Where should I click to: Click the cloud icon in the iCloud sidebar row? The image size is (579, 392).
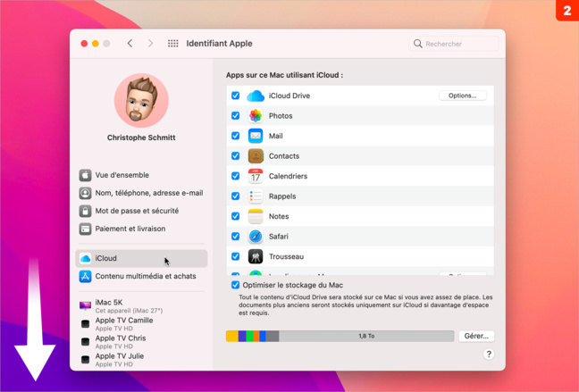point(85,258)
